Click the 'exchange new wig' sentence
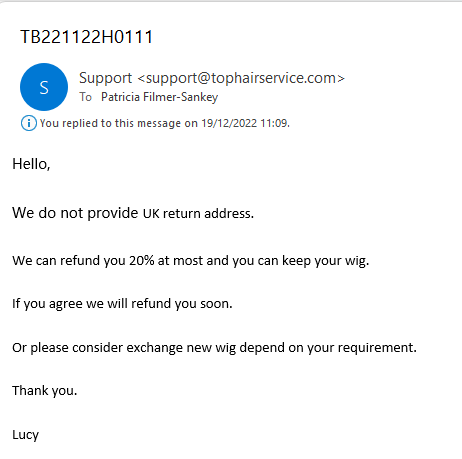Image resolution: width=462 pixels, height=459 pixels. pos(214,348)
